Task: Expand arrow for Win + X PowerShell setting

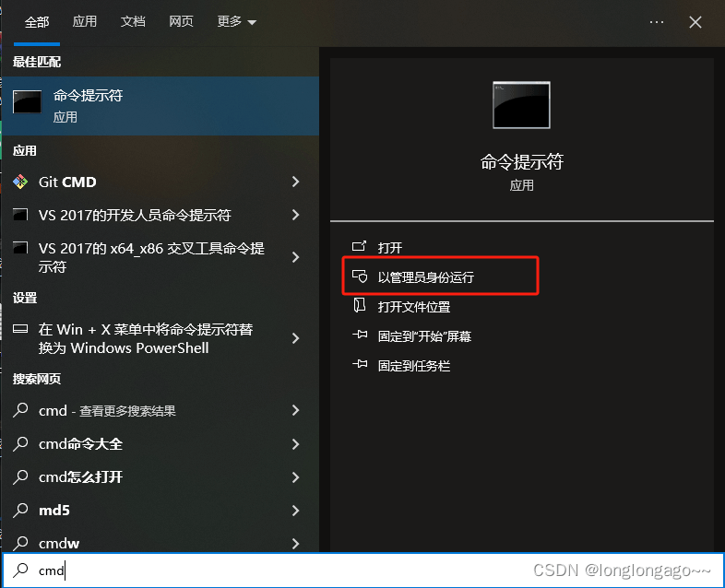Action: (296, 338)
